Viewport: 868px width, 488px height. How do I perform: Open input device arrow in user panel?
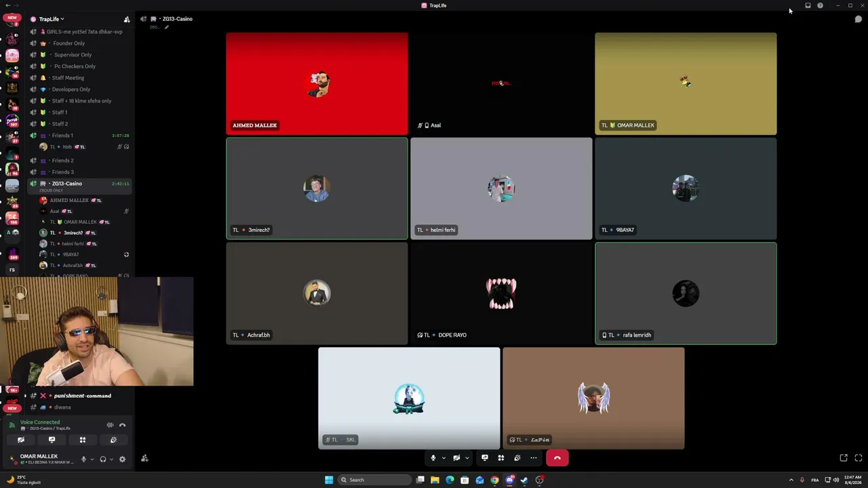click(x=92, y=460)
